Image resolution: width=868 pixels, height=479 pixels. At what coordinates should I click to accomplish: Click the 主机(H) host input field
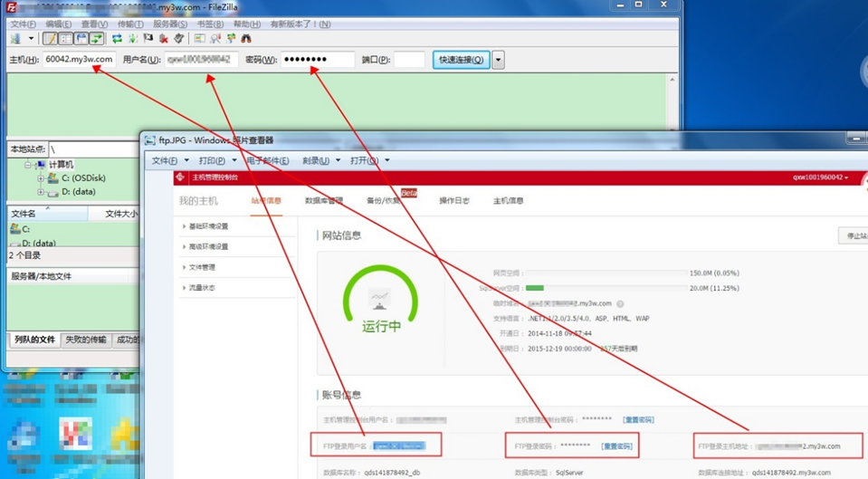(79, 59)
